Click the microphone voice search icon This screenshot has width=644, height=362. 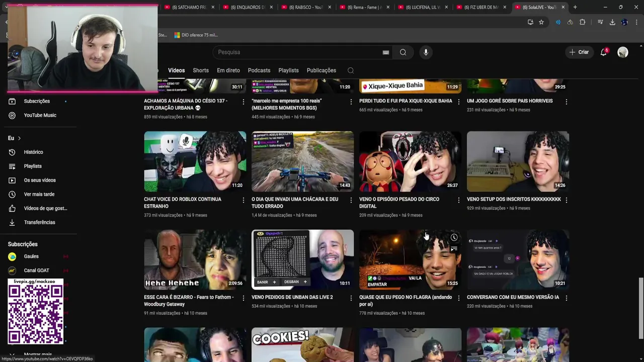426,52
